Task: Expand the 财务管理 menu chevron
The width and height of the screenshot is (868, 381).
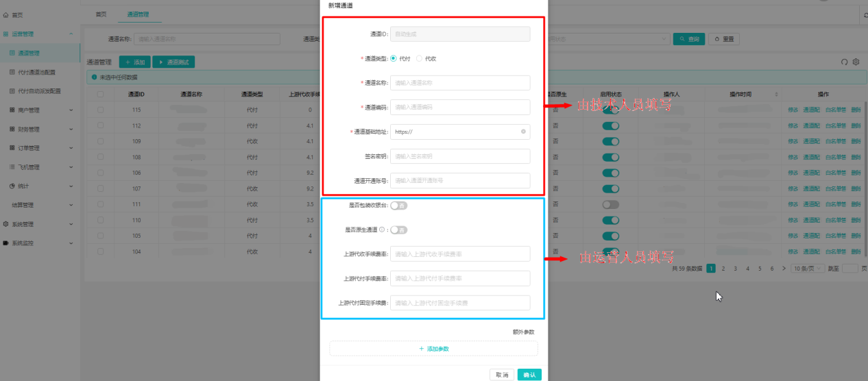Action: pyautogui.click(x=71, y=129)
